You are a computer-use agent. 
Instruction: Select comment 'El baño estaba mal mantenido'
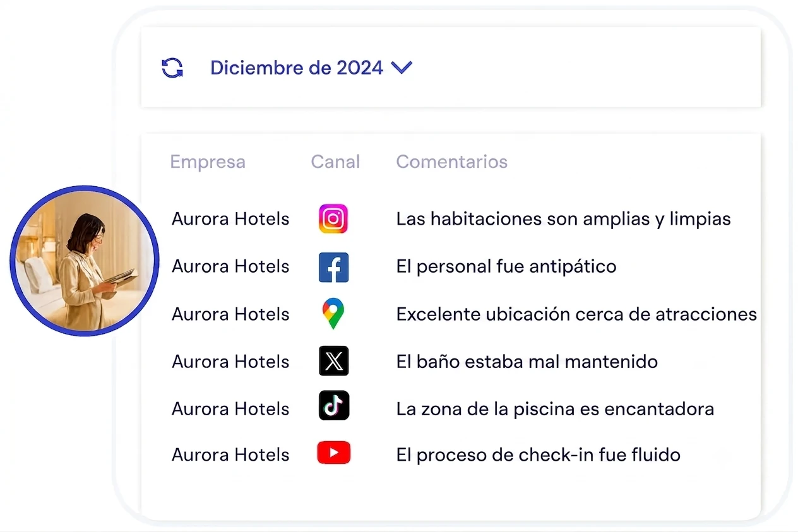pos(527,362)
